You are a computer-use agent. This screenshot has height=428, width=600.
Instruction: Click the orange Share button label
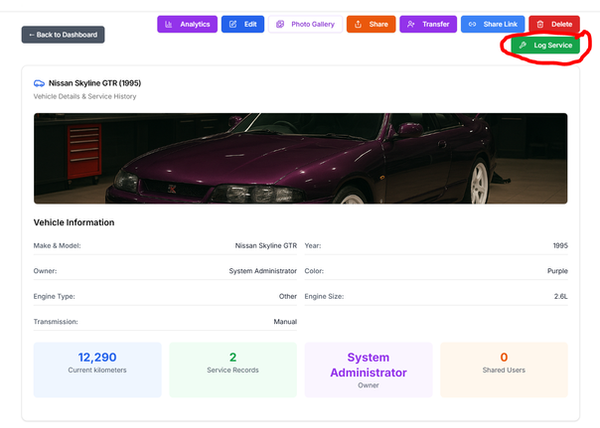[x=378, y=24]
